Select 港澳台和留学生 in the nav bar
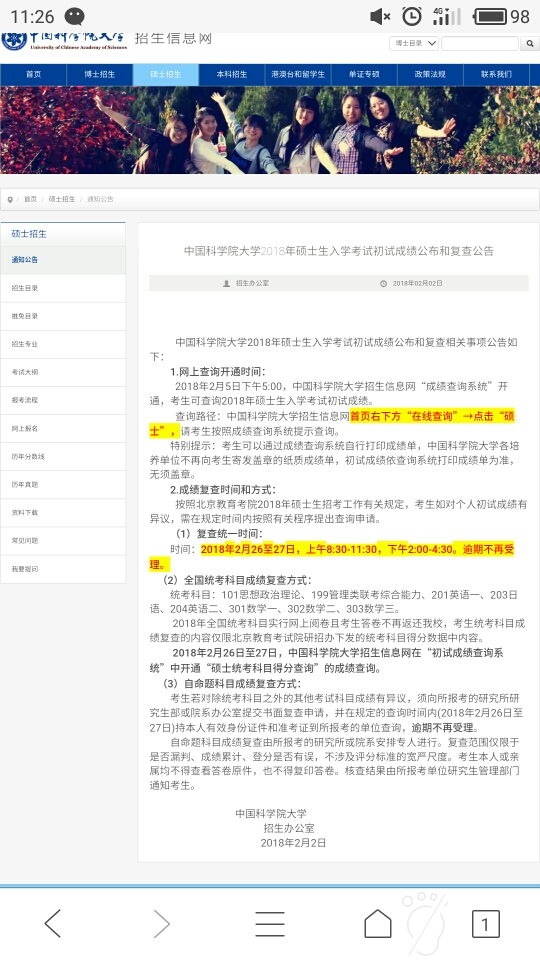 point(298,75)
